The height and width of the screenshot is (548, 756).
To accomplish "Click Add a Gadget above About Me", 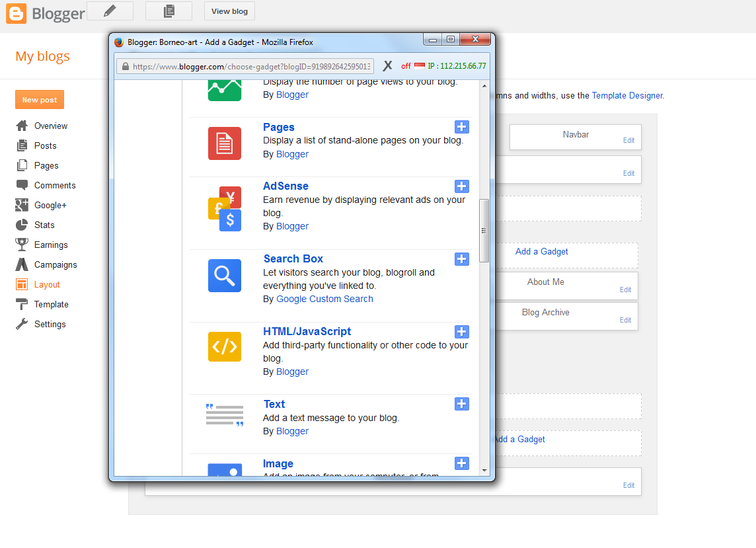I will pos(541,252).
